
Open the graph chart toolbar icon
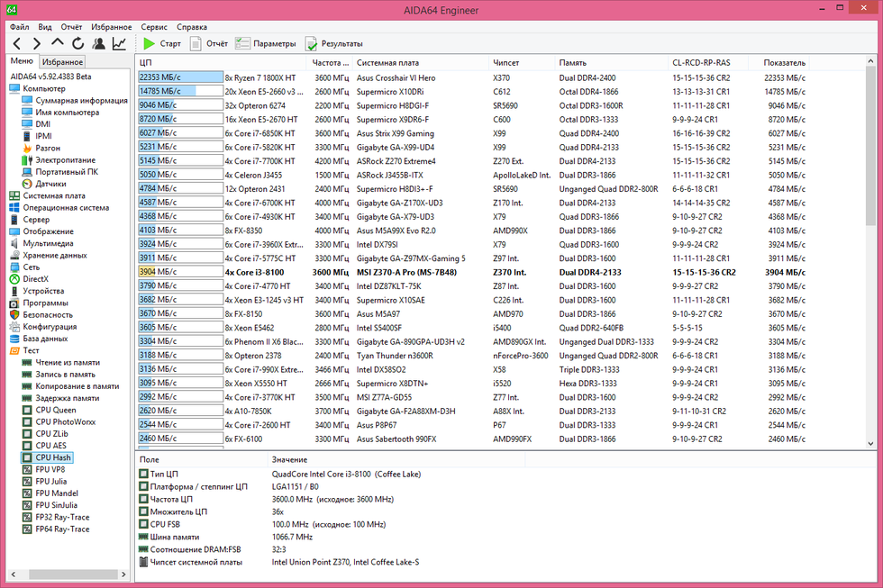119,43
